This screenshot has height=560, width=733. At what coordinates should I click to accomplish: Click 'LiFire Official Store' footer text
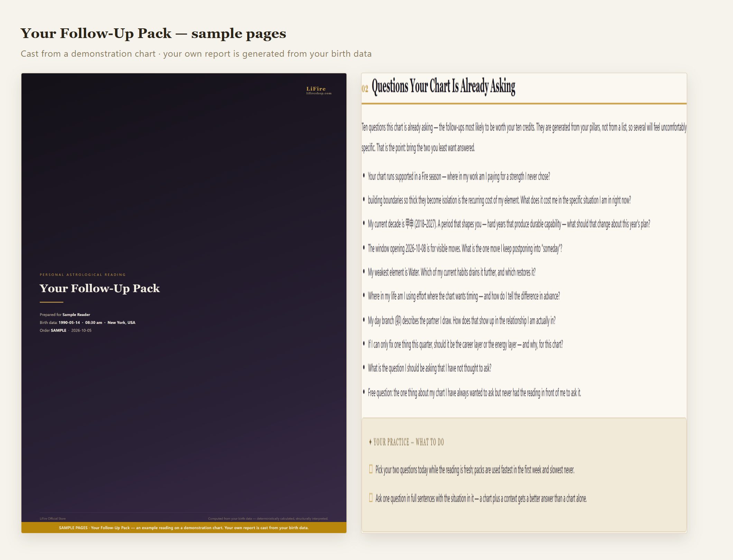point(53,519)
